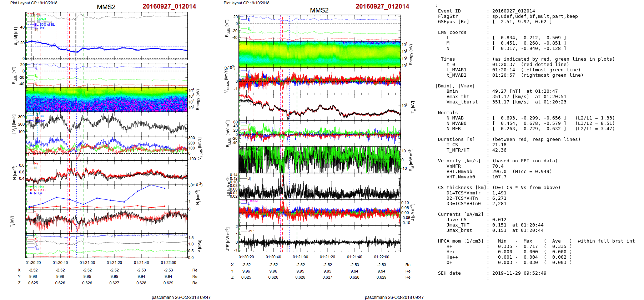Select the D2=TCS*VHTn thickness 6,271
The height and width of the screenshot is (300, 644).
499,198
